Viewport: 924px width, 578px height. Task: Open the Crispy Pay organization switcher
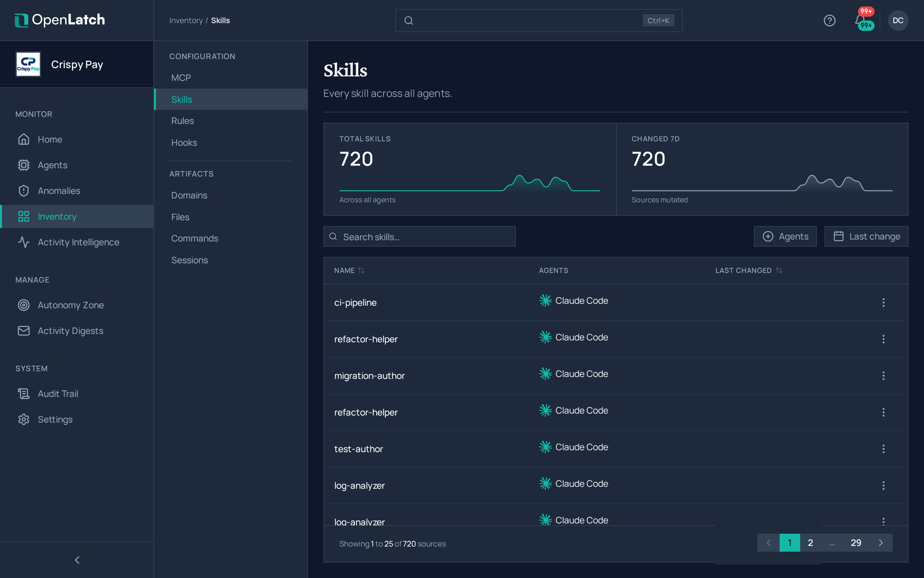tap(77, 64)
